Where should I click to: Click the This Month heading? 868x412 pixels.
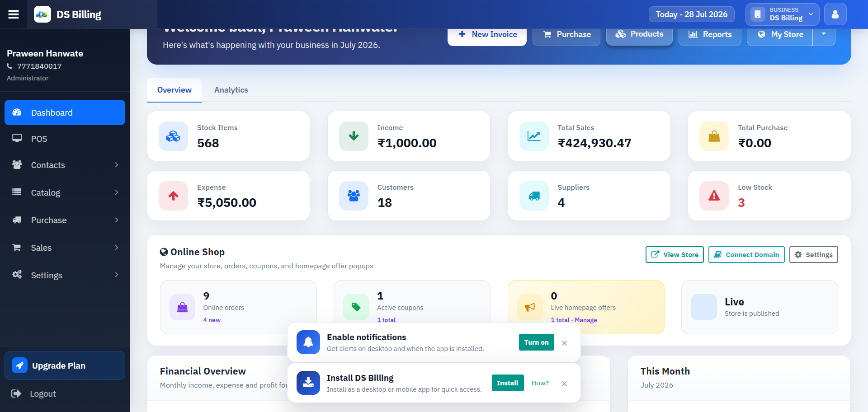click(x=665, y=371)
